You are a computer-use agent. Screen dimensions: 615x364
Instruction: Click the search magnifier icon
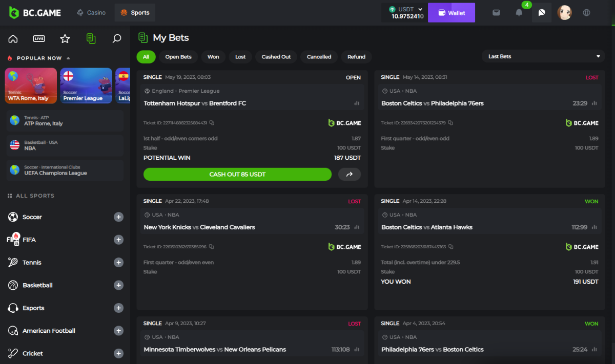pyautogui.click(x=117, y=39)
